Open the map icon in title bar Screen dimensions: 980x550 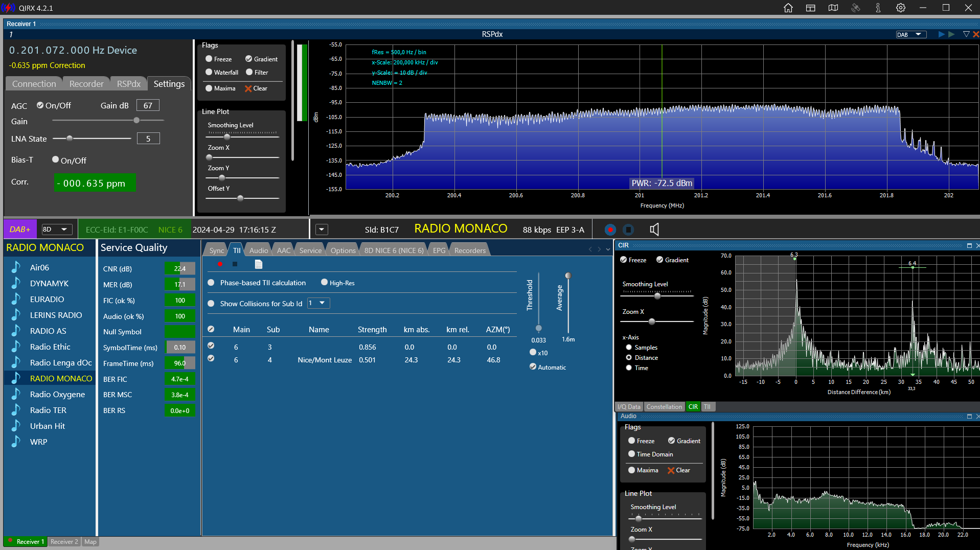coord(833,8)
